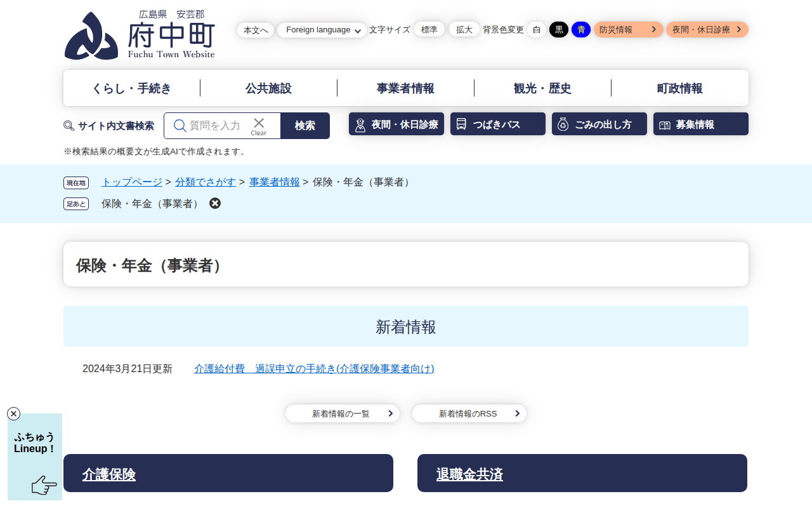Open the くらし・手続き menu
Viewport: 812px width, 508px height.
click(132, 88)
